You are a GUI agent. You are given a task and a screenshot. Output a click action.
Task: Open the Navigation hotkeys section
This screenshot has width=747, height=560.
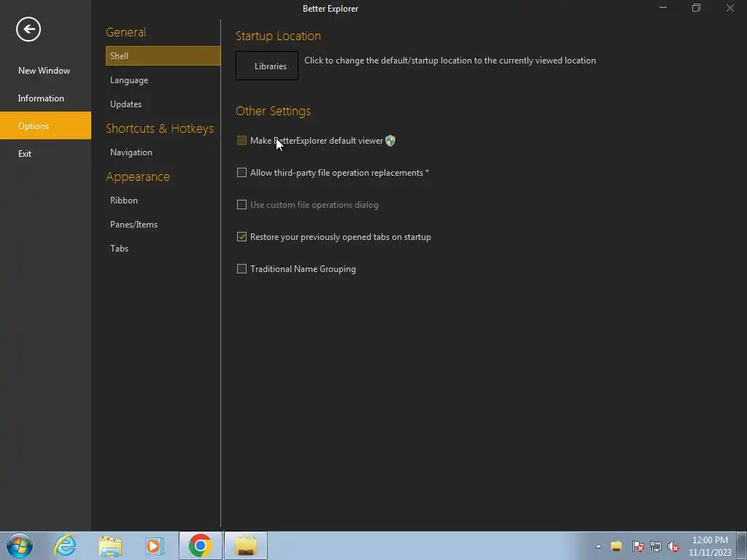[x=163, y=152]
